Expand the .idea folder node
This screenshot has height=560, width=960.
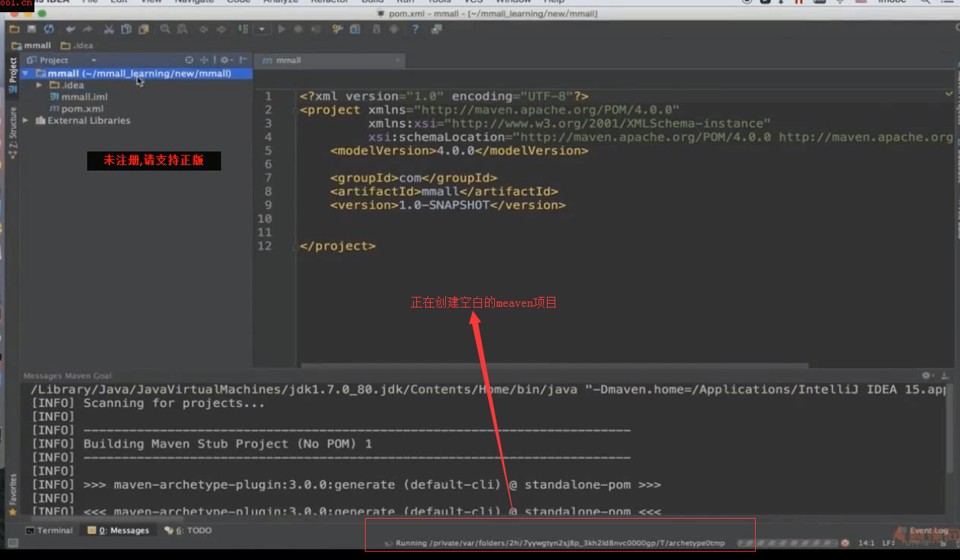coord(39,85)
